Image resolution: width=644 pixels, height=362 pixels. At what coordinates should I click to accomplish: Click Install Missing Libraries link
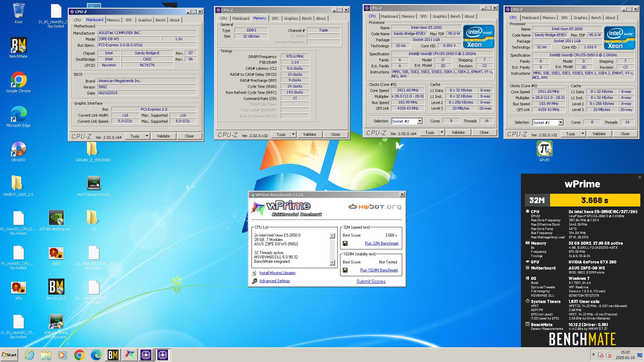tap(277, 273)
